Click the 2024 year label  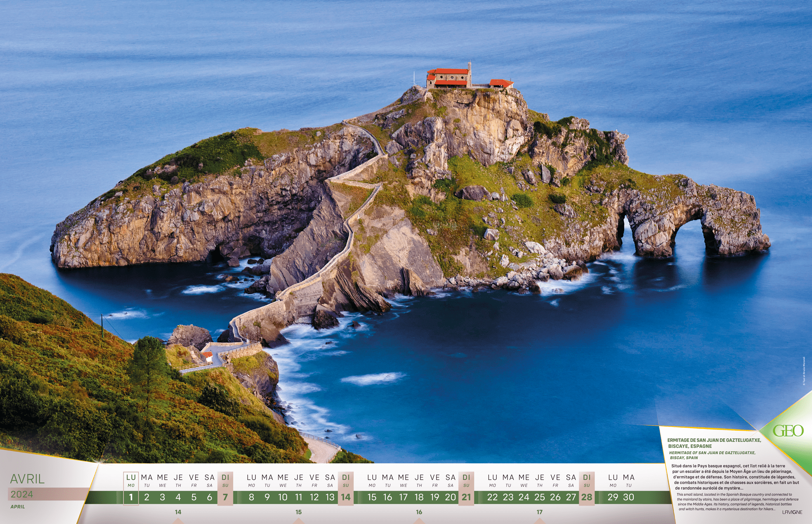(22, 494)
